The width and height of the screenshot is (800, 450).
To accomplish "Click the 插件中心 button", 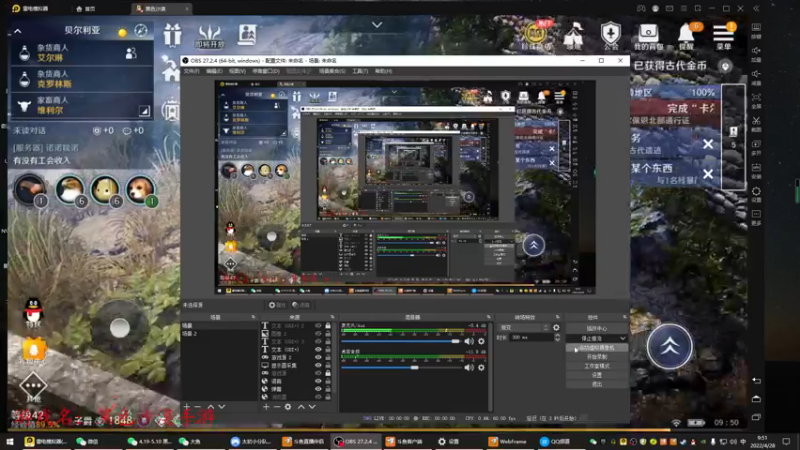I will pos(596,328).
